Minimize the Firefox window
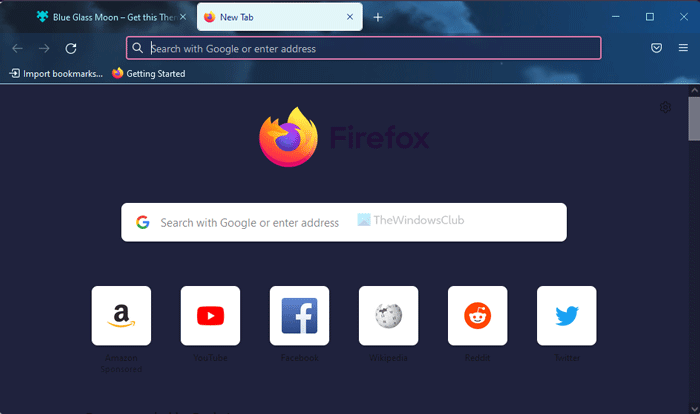 click(x=616, y=17)
